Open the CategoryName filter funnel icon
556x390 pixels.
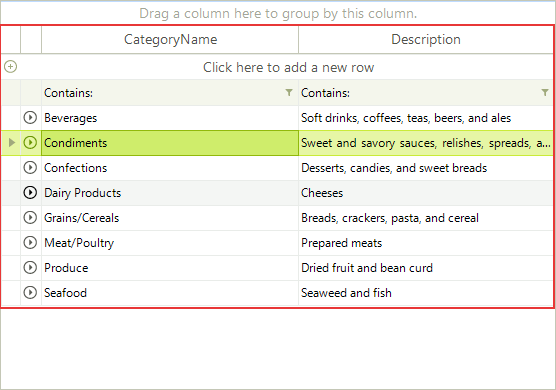[x=289, y=93]
